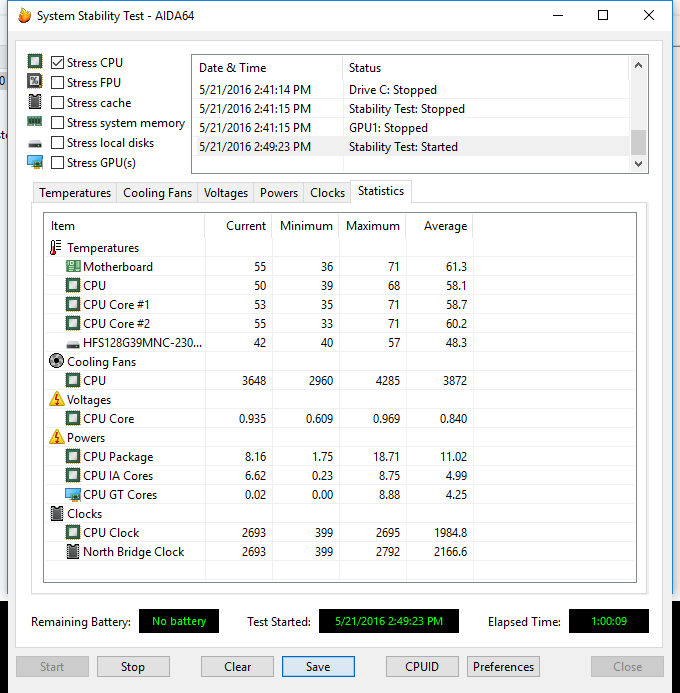Viewport: 680px width, 693px height.
Task: Enable the Stress system memory checkbox
Action: click(x=57, y=122)
